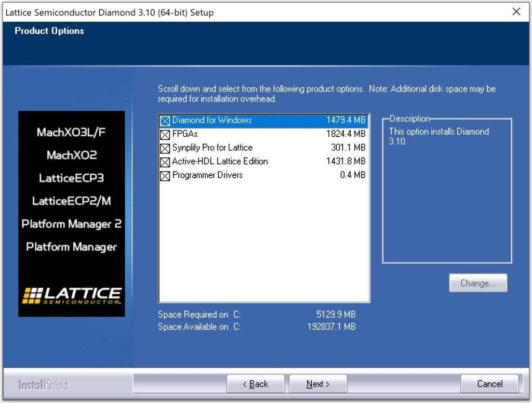
Task: Click the 0.4 MB size value
Action: coord(353,175)
